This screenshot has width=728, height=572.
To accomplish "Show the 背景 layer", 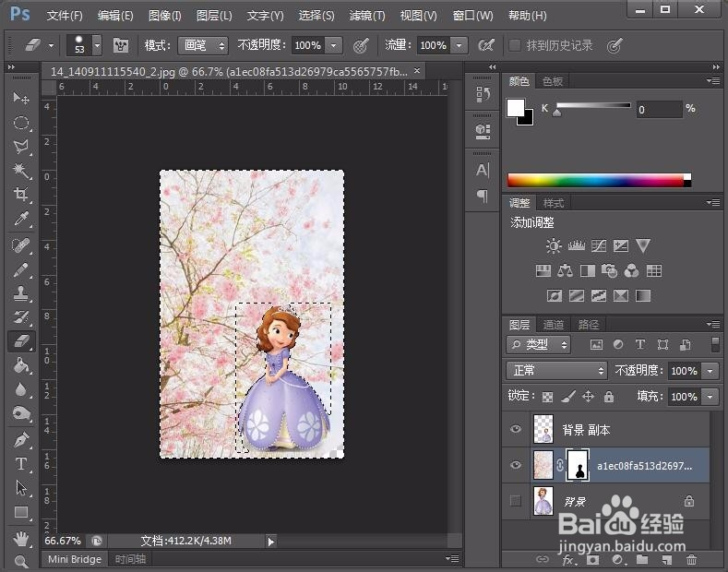I will pyautogui.click(x=516, y=500).
